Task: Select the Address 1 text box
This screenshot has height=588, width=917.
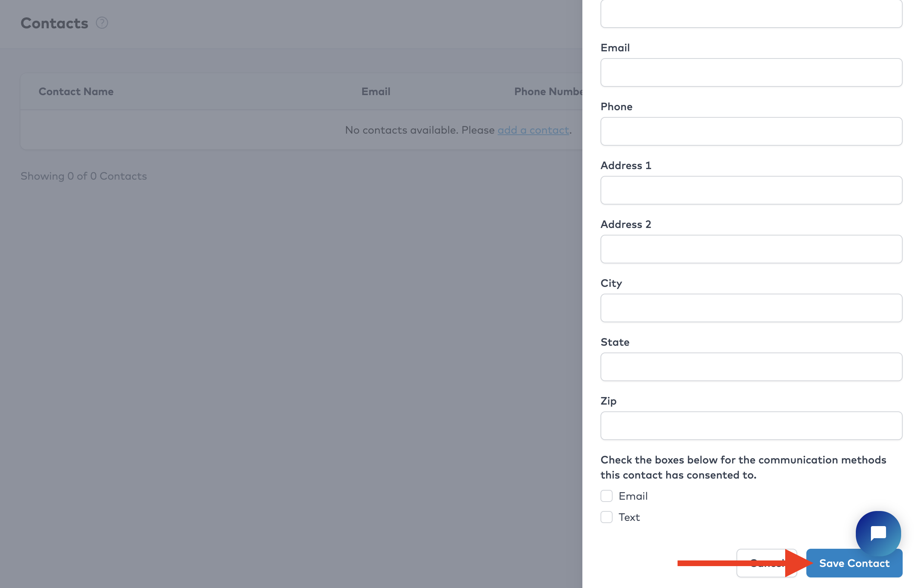Action: click(x=751, y=190)
